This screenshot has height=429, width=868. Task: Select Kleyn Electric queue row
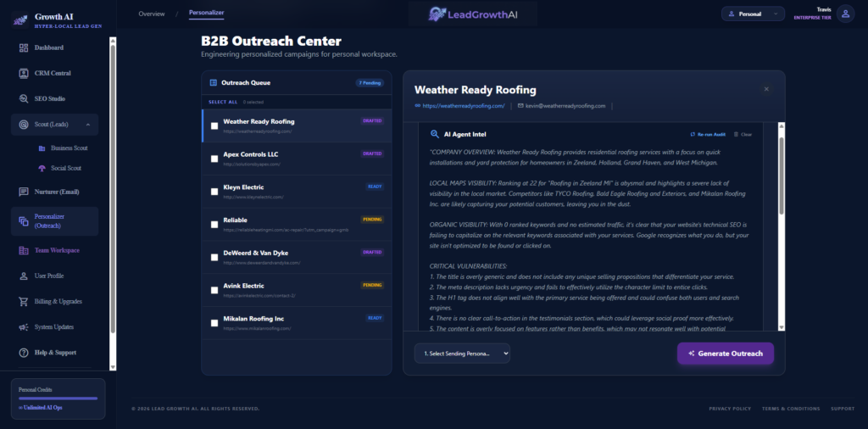click(297, 192)
